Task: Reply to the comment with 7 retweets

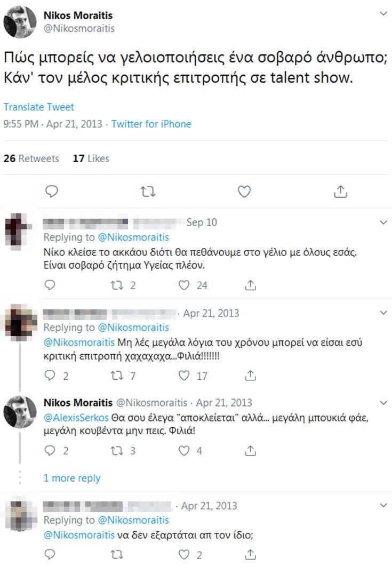Action: point(50,376)
